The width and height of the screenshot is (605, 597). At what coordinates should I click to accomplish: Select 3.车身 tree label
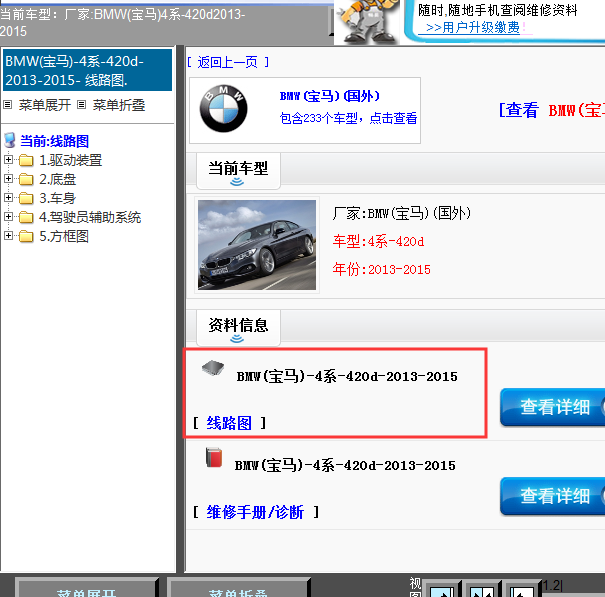pyautogui.click(x=57, y=198)
